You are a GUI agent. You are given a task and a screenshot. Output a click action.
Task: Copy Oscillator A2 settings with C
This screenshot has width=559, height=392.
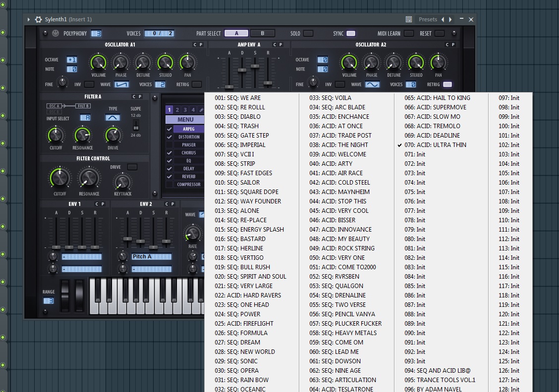tap(447, 45)
